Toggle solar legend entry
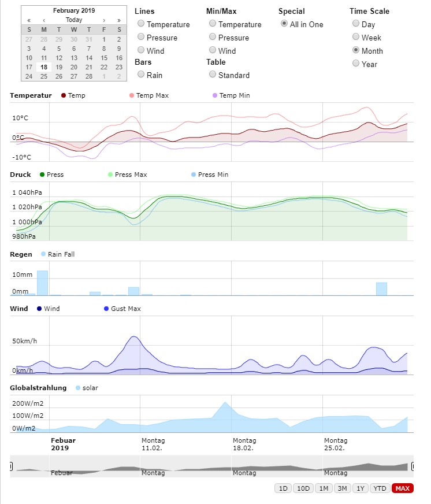431x504 pixels. (87, 388)
